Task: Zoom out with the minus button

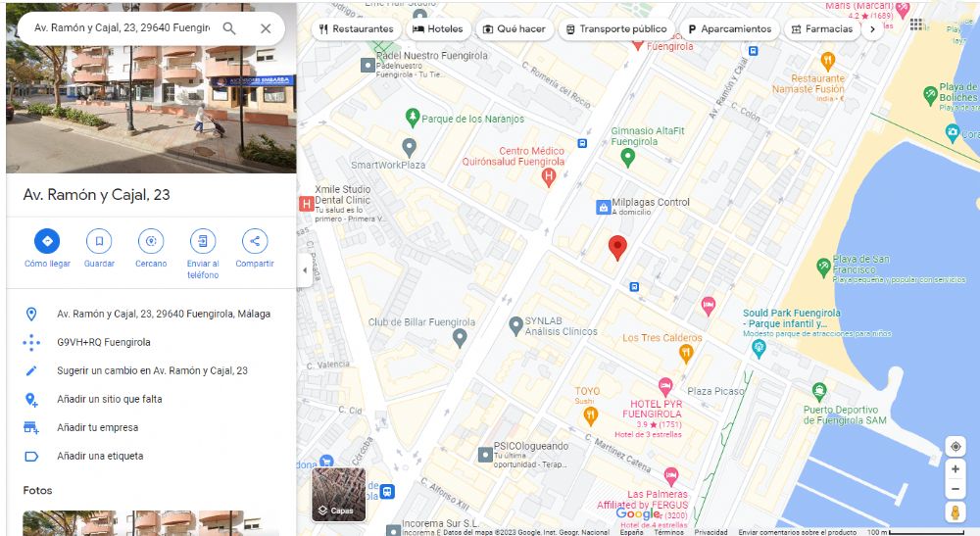Action: [x=955, y=489]
